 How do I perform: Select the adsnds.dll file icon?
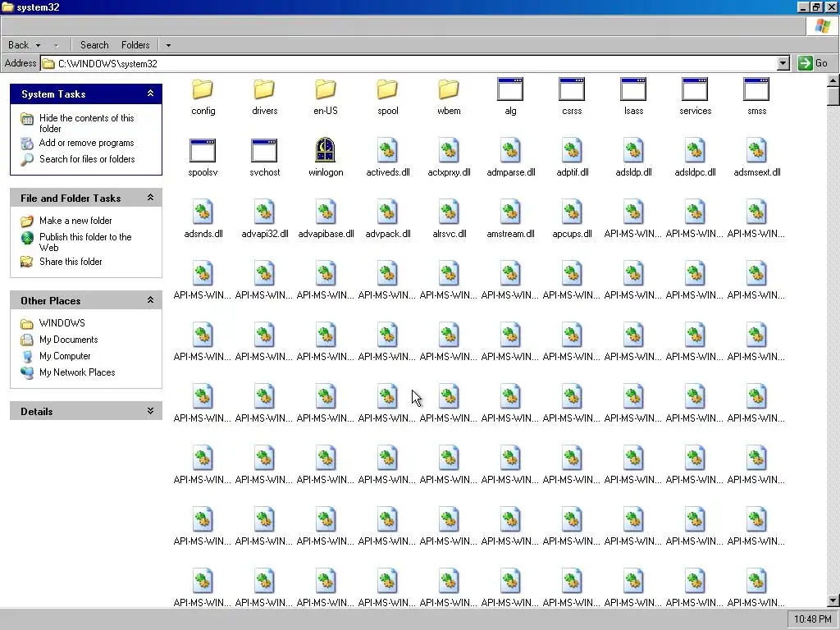click(203, 212)
